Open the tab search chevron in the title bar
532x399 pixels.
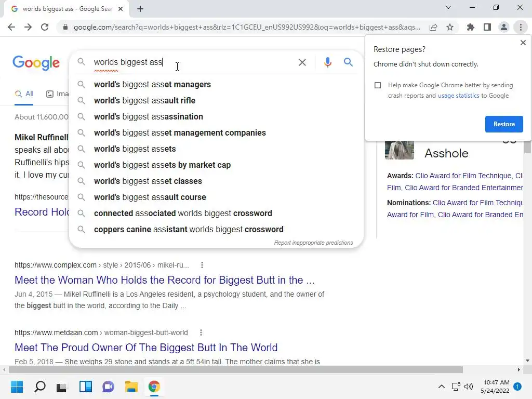pos(448,7)
